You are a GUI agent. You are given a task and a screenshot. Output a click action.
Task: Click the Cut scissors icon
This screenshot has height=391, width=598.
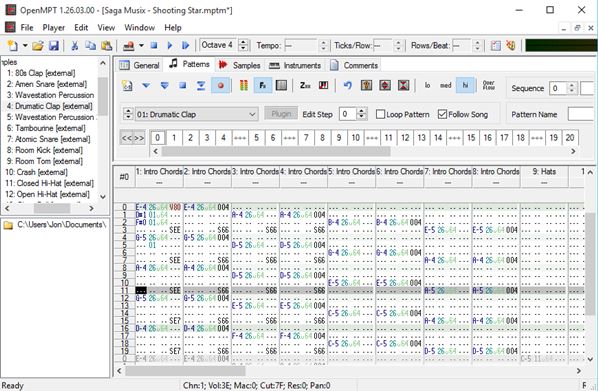click(x=75, y=46)
